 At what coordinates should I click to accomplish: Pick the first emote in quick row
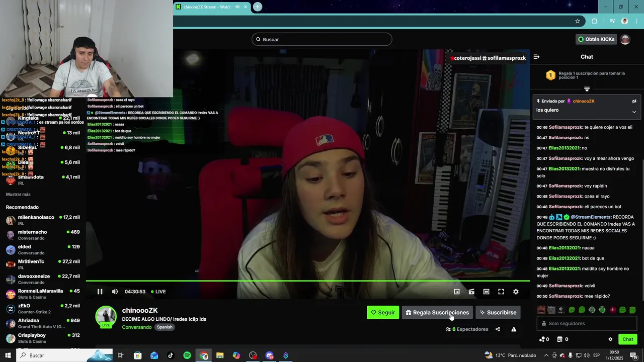(541, 310)
